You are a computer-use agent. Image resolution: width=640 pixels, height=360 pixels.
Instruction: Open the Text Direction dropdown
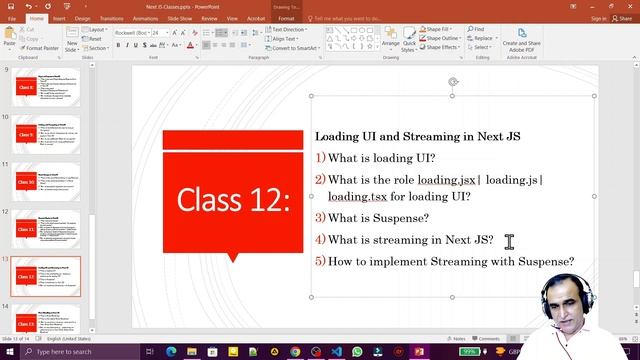(x=286, y=30)
